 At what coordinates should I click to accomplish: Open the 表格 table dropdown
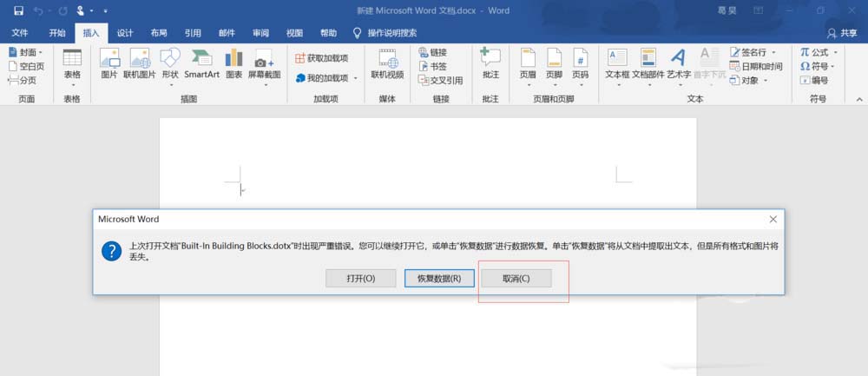pos(72,68)
